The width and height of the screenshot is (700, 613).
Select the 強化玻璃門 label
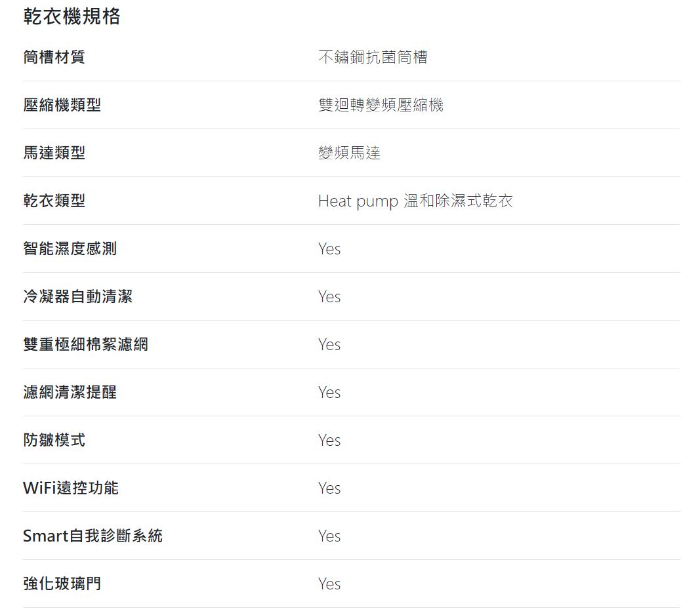tap(62, 583)
